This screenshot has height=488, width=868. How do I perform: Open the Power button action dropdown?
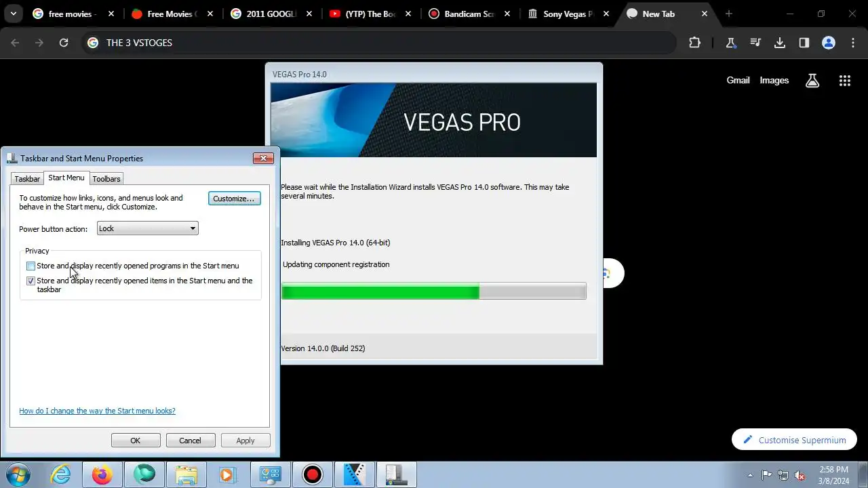coord(147,228)
